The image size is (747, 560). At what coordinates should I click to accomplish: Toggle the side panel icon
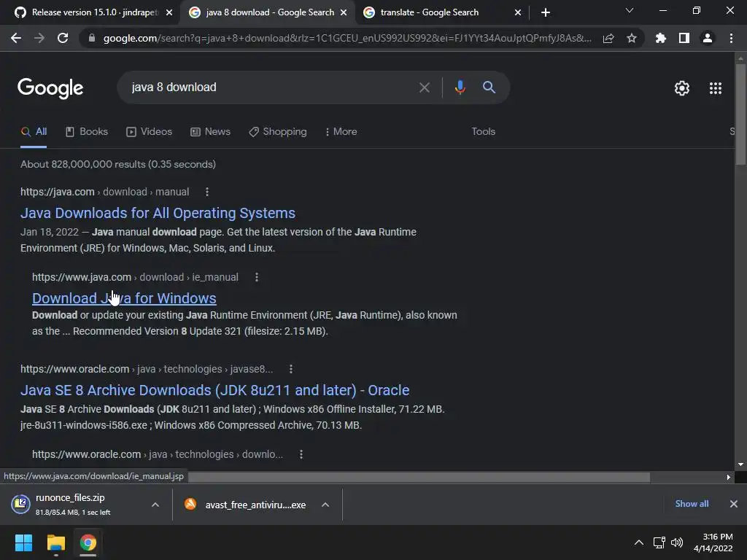[x=684, y=38]
